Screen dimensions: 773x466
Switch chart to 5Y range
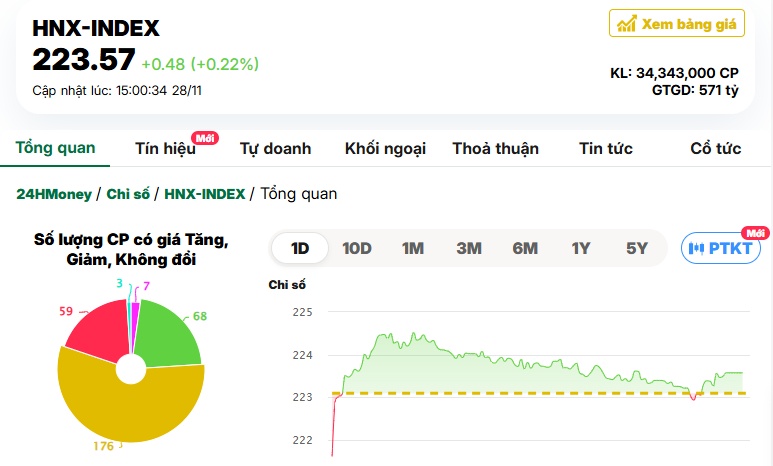click(x=637, y=249)
